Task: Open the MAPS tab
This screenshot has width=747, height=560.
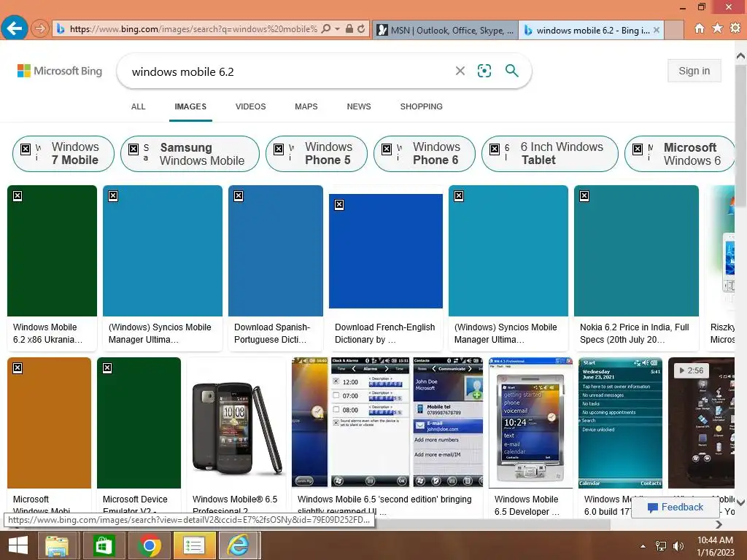Action: 306,106
